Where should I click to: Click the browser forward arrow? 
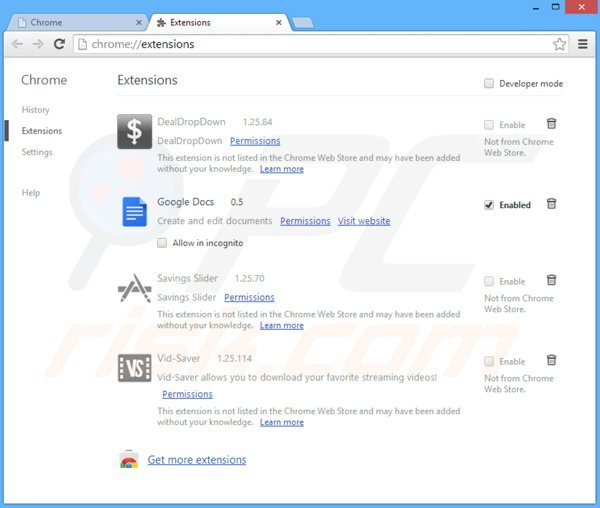[x=38, y=44]
